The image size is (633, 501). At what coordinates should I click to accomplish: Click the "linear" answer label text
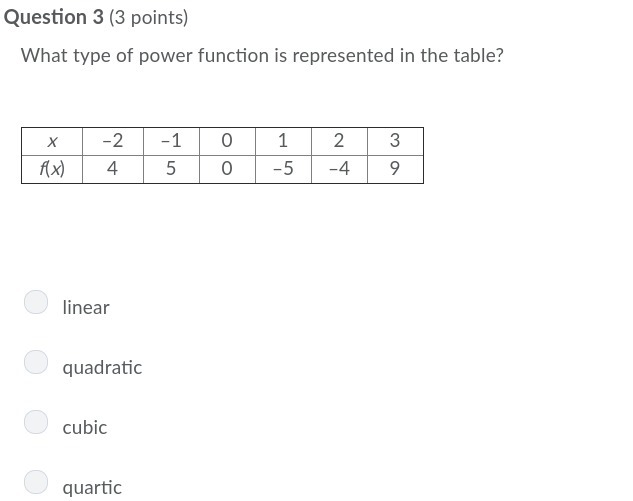pyautogui.click(x=86, y=308)
